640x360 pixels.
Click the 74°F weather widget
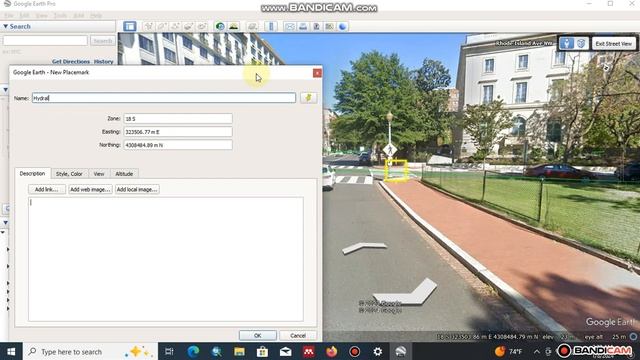[x=508, y=351]
